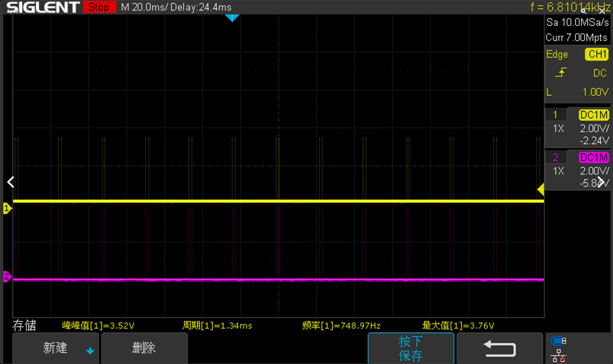This screenshot has width=613, height=364.
Task: Click the 按下保存 (Press to save) button
Action: point(411,348)
